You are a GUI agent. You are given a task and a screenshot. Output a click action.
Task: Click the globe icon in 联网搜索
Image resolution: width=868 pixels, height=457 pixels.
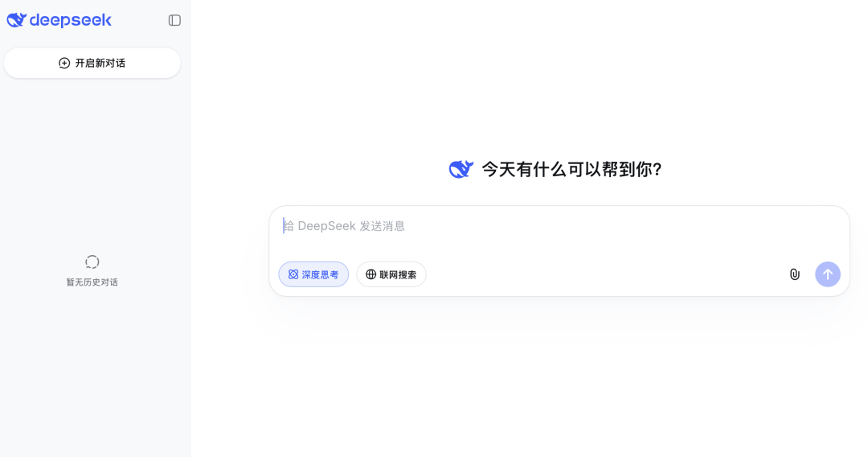pyautogui.click(x=371, y=274)
